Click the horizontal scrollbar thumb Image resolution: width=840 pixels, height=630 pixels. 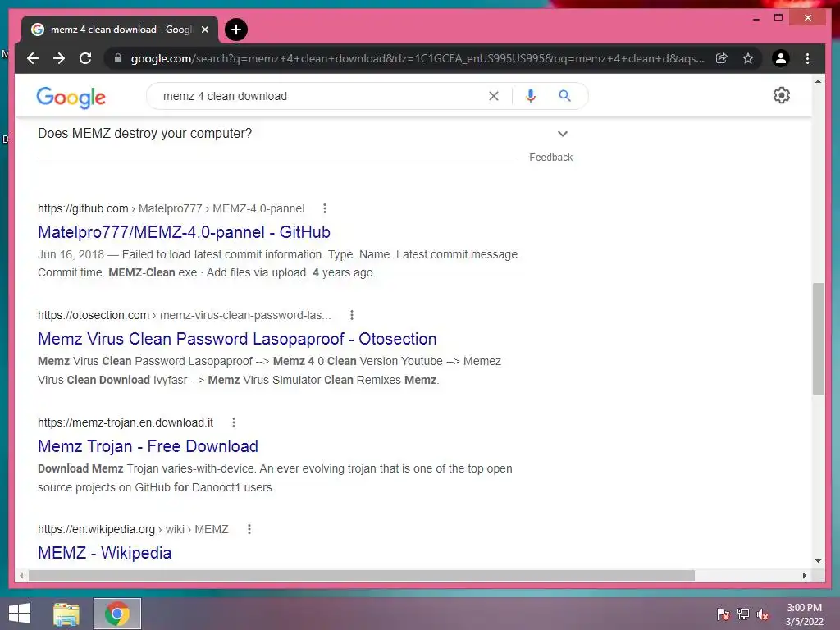362,575
